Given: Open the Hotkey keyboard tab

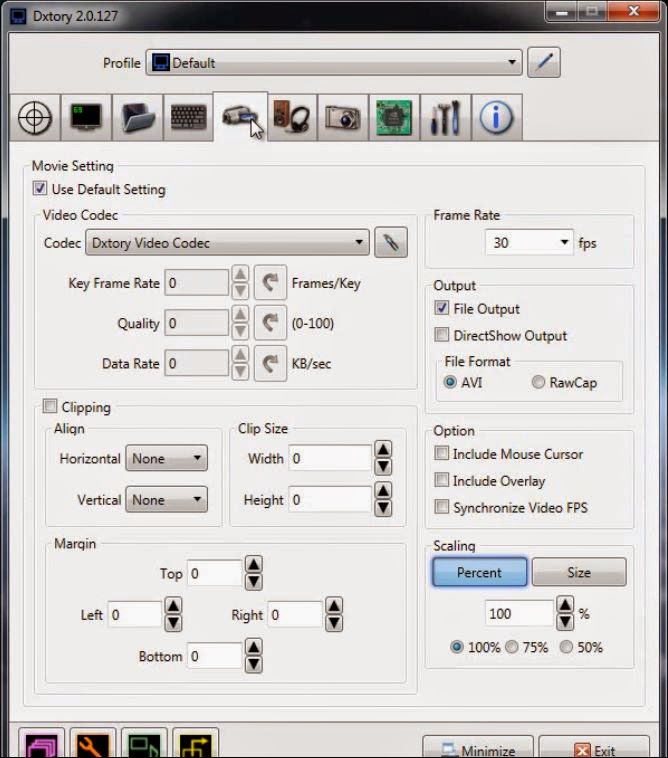Looking at the screenshot, I should 189,117.
